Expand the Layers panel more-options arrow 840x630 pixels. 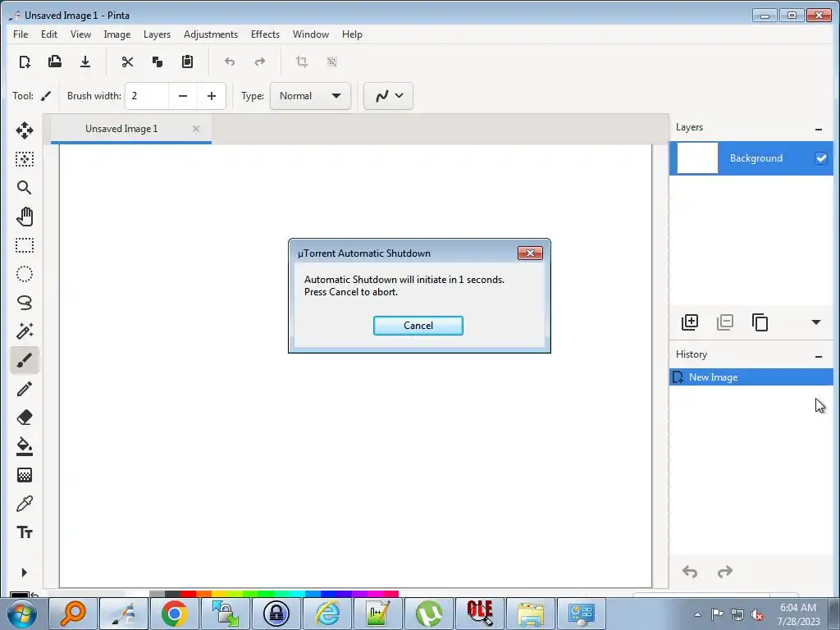pos(816,322)
